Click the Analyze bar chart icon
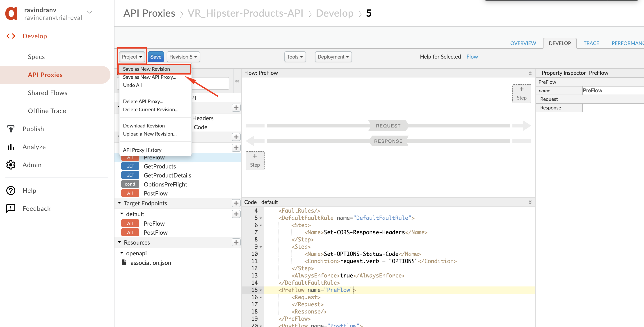The width and height of the screenshot is (644, 327). (11, 147)
